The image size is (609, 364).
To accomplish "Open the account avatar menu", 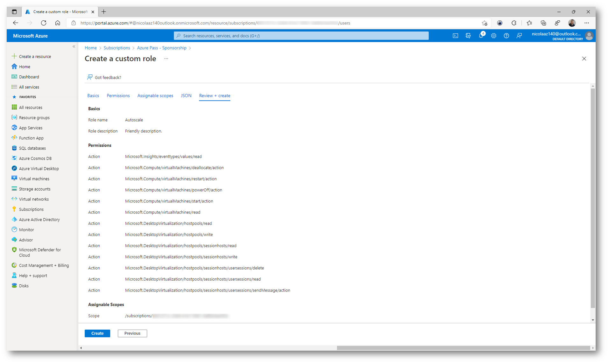I will 589,36.
